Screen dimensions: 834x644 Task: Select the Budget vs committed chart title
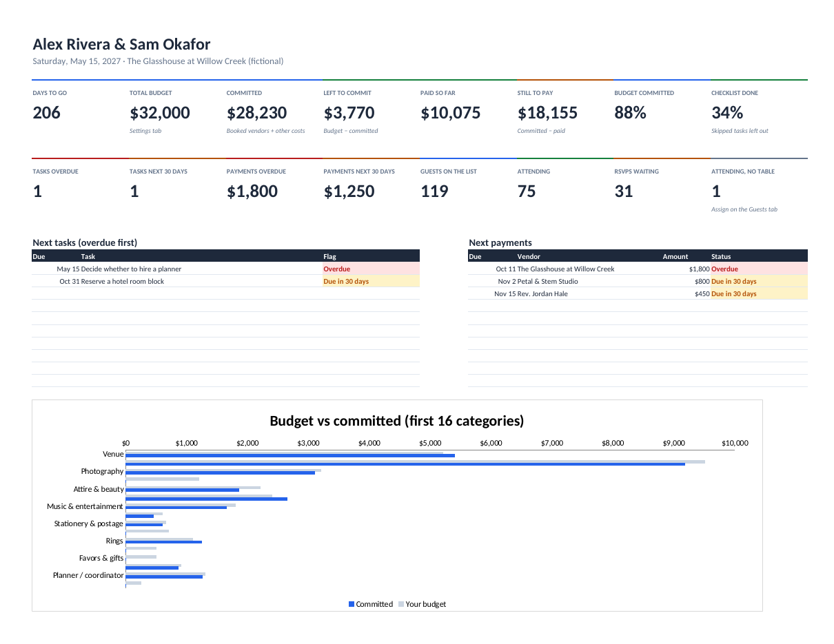pos(397,421)
